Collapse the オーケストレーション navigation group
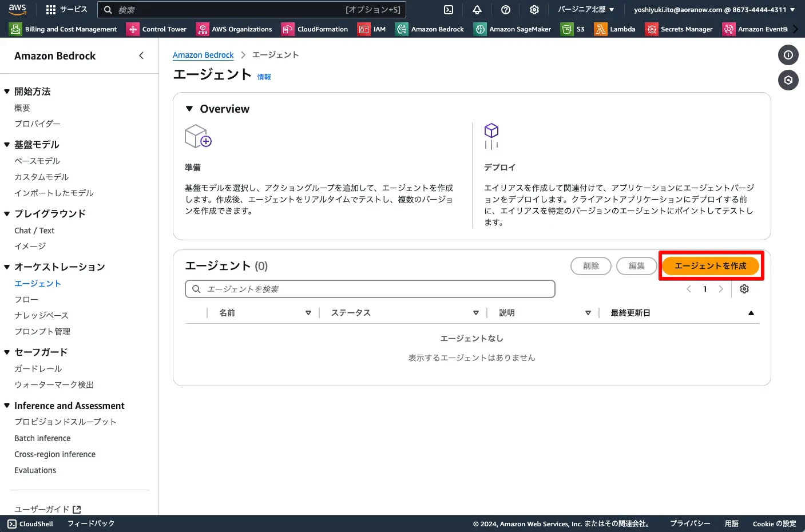 [x=7, y=267]
